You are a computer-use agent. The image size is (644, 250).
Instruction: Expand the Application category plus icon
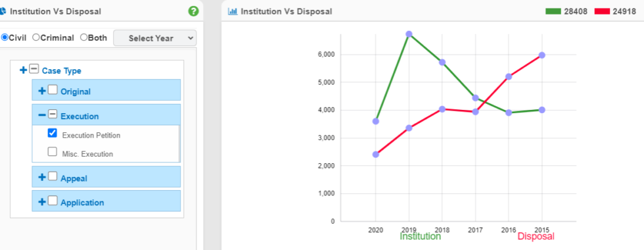(42, 201)
